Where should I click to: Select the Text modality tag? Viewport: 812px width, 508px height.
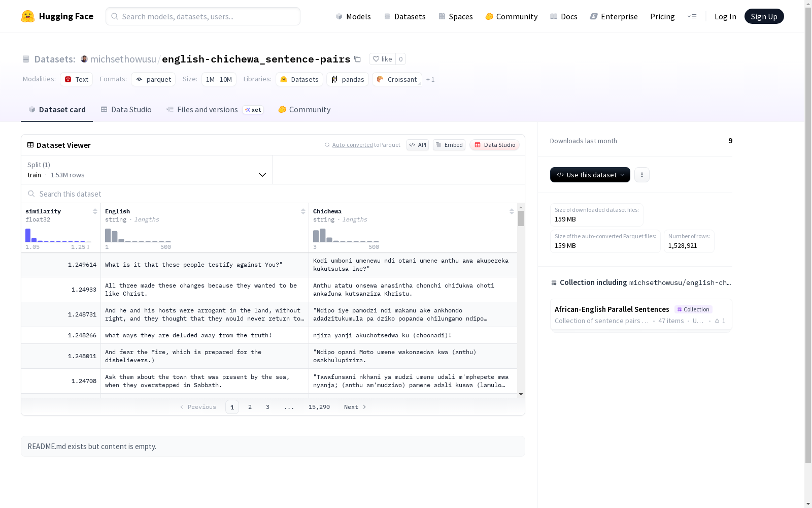(x=76, y=79)
